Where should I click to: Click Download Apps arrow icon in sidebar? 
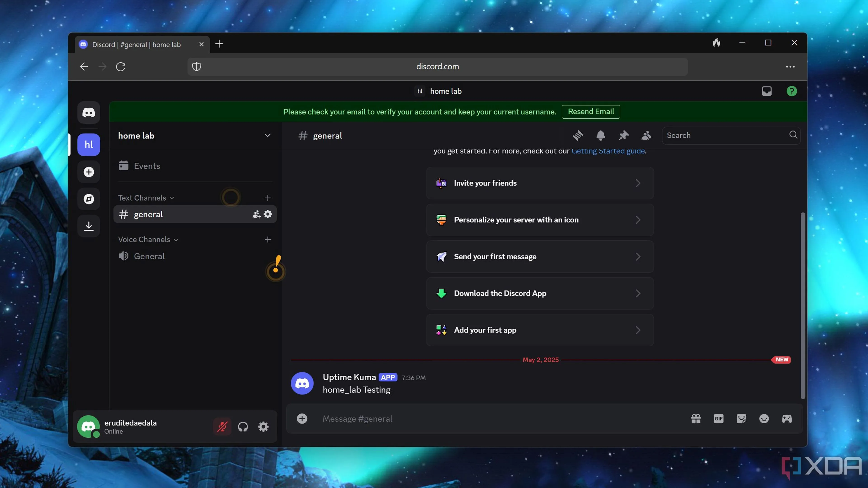[x=89, y=226]
